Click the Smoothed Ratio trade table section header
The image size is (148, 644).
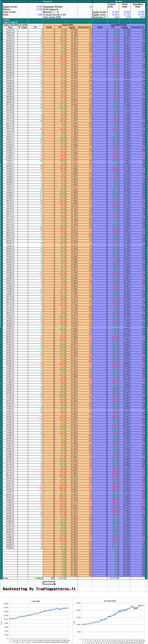coord(119,25)
